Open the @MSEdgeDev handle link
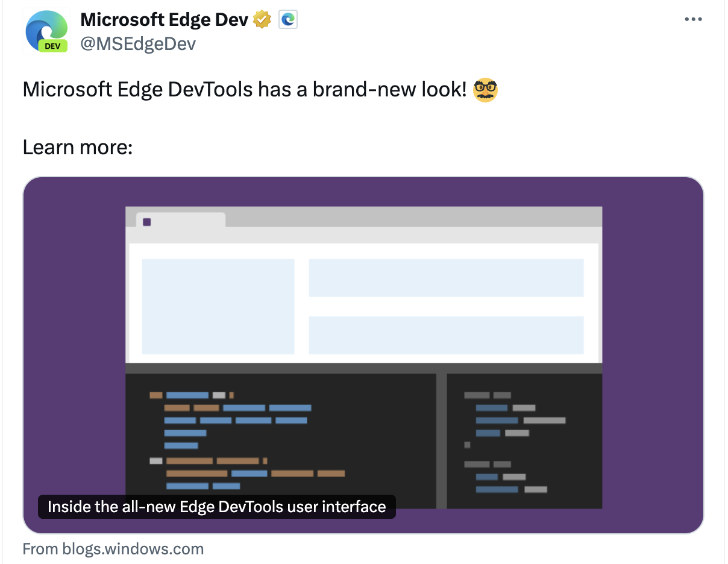Viewport: 728px width, 564px height. pos(138,43)
